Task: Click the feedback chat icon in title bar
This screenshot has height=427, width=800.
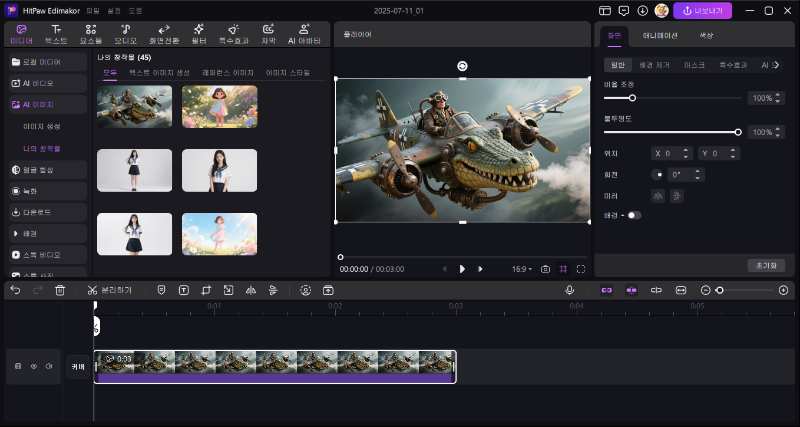Action: pyautogui.click(x=623, y=11)
